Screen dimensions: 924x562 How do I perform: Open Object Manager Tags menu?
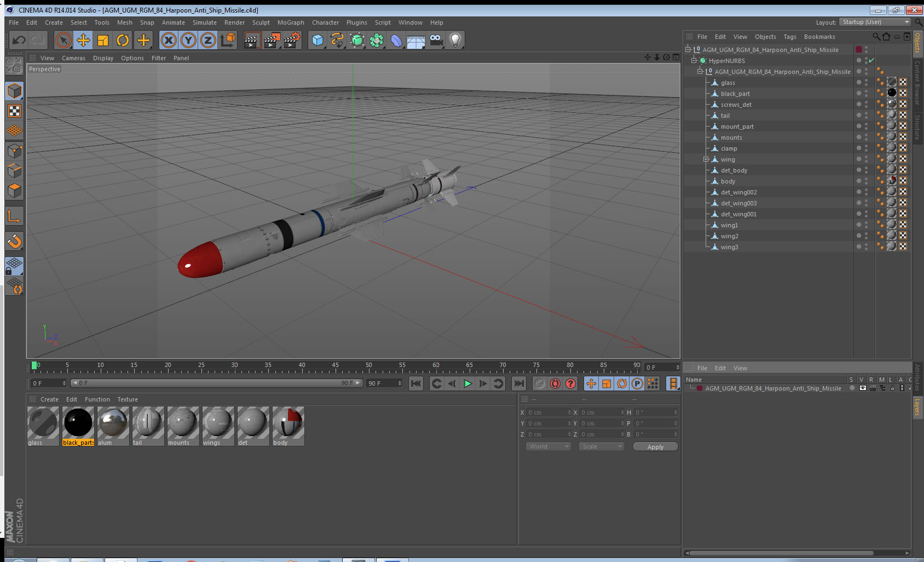click(x=789, y=37)
